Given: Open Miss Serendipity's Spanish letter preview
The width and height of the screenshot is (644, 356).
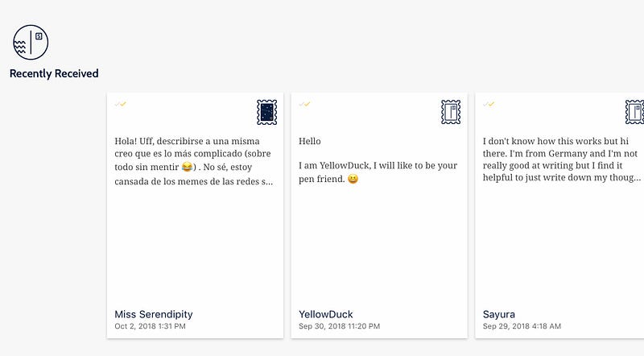Looking at the screenshot, I should pos(194,161).
